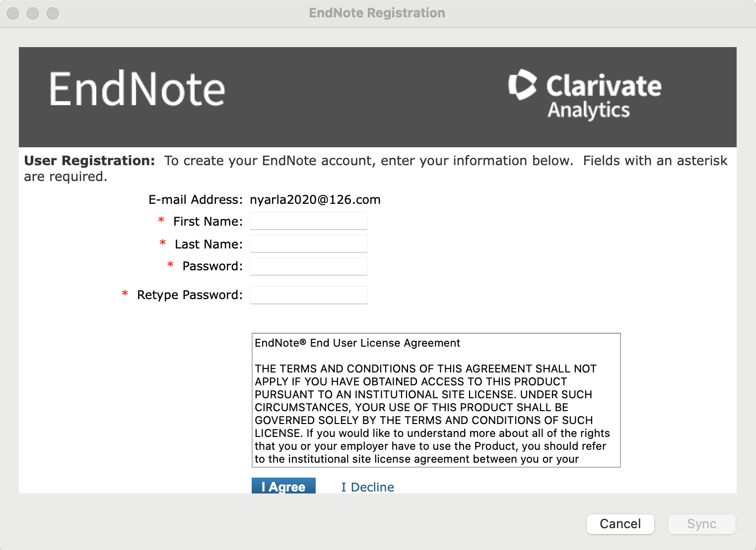The height and width of the screenshot is (550, 756).
Task: Close the EndNote Registration window
Action: click(x=13, y=13)
